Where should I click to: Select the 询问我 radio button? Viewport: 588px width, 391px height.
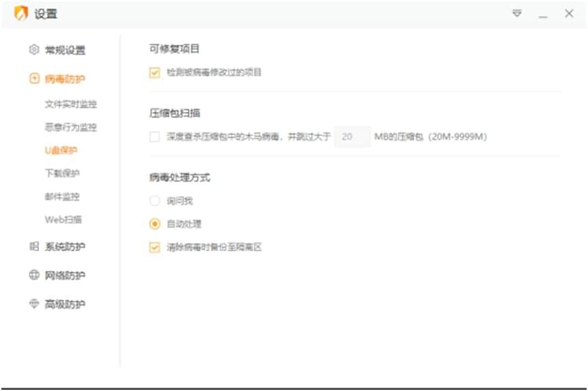tap(154, 201)
